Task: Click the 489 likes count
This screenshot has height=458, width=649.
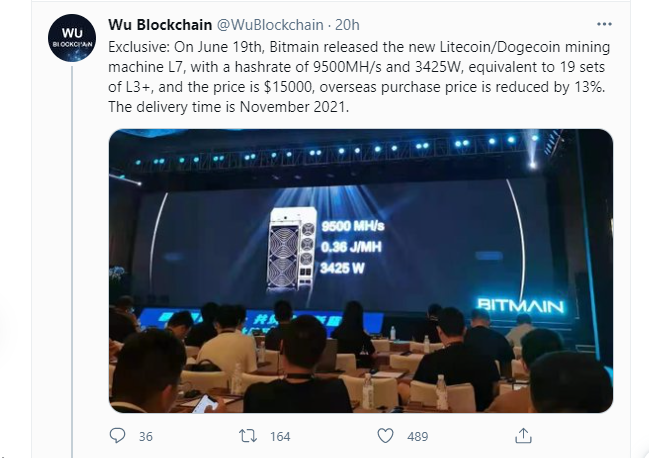Action: 418,436
